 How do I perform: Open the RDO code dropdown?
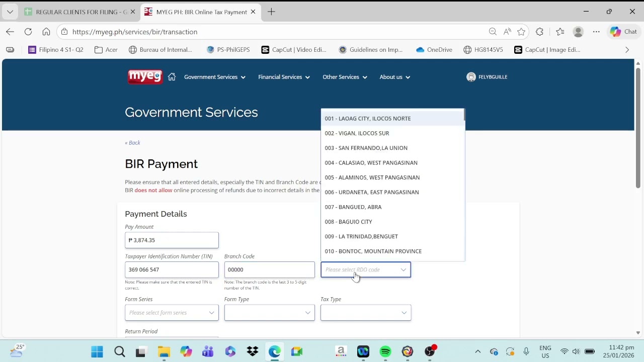point(366,270)
